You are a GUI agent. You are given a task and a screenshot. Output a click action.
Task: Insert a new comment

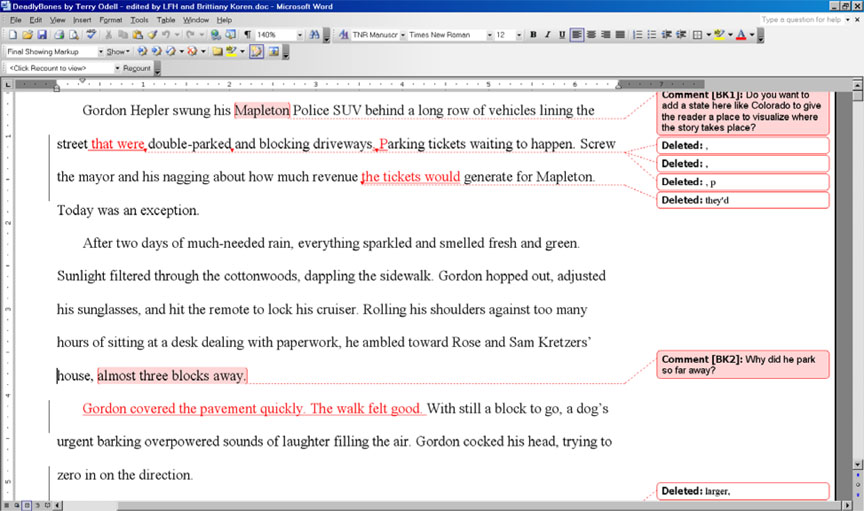pyautogui.click(x=218, y=51)
